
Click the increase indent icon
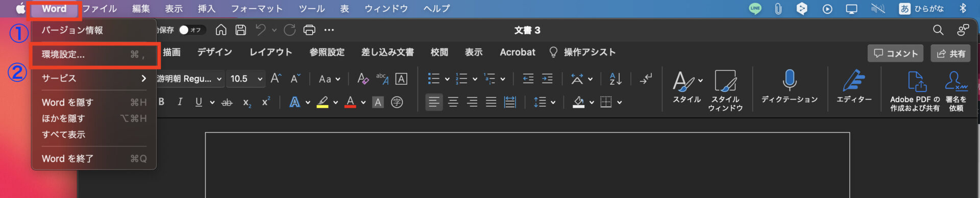coord(547,79)
